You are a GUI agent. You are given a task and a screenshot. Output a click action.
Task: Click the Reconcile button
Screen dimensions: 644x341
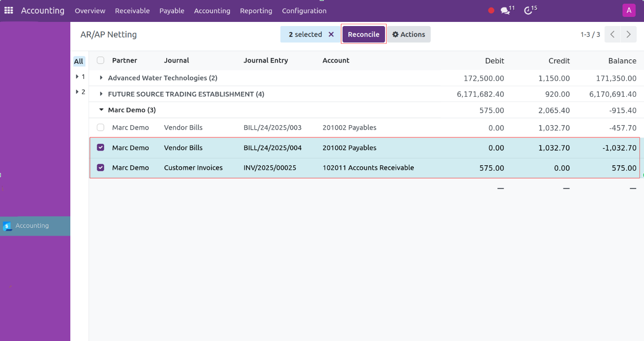364,34
